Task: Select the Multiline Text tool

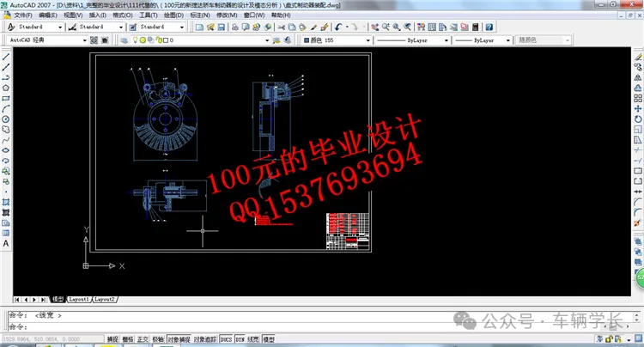Action: pyautogui.click(x=6, y=244)
